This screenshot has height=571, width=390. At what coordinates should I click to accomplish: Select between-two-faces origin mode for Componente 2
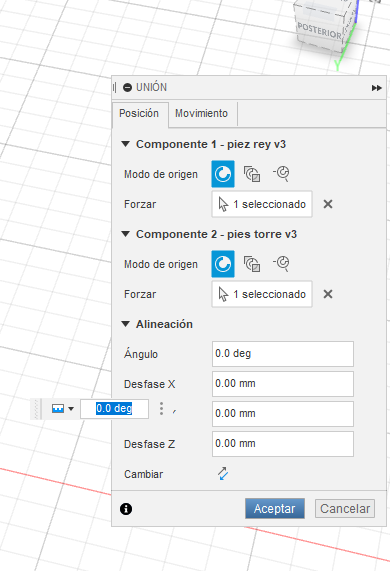[252, 264]
